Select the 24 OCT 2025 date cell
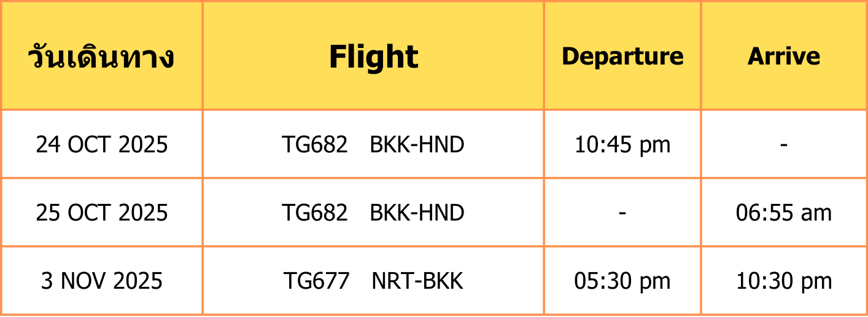 click(102, 145)
